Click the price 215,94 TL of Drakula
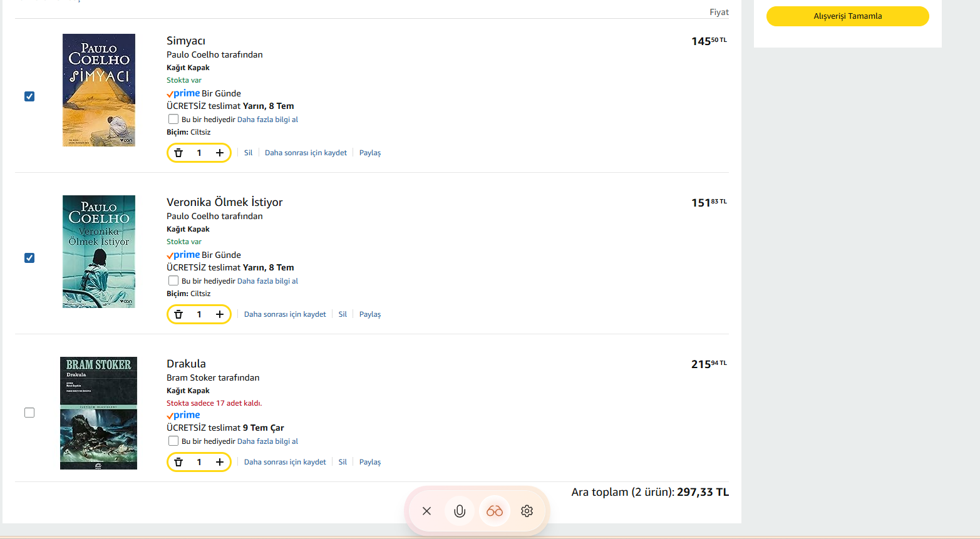Viewport: 980px width, 539px height. click(x=709, y=364)
